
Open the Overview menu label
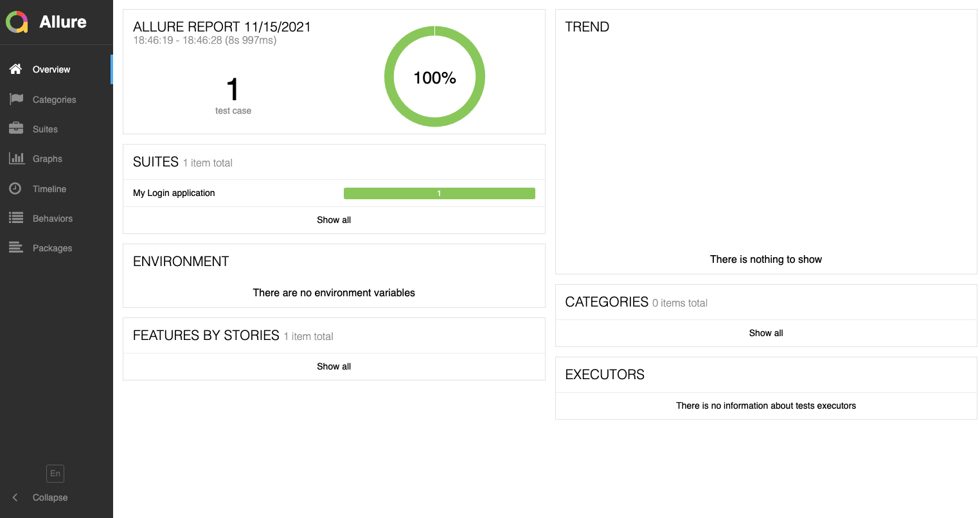tap(51, 69)
